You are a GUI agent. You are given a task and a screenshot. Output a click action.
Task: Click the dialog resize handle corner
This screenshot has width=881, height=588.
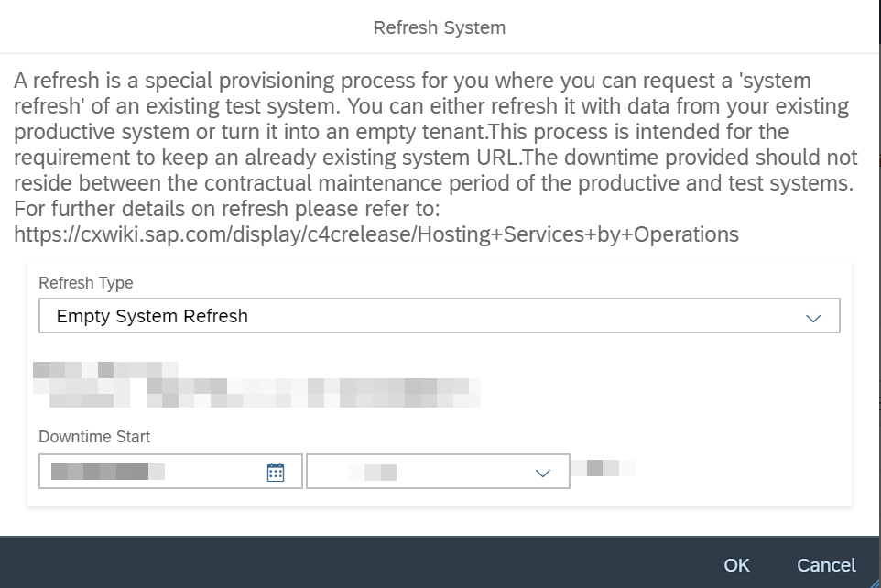[876, 583]
